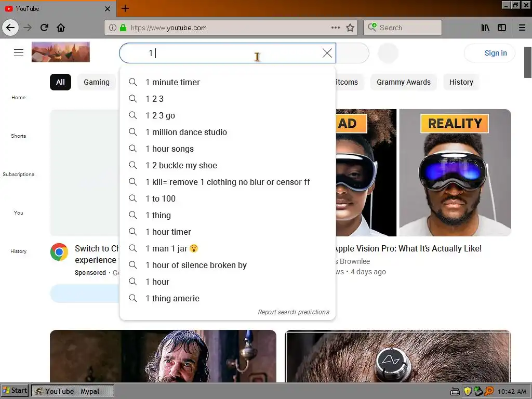Click the system clock showing 10:42 AM
The image size is (532, 399).
point(512,392)
